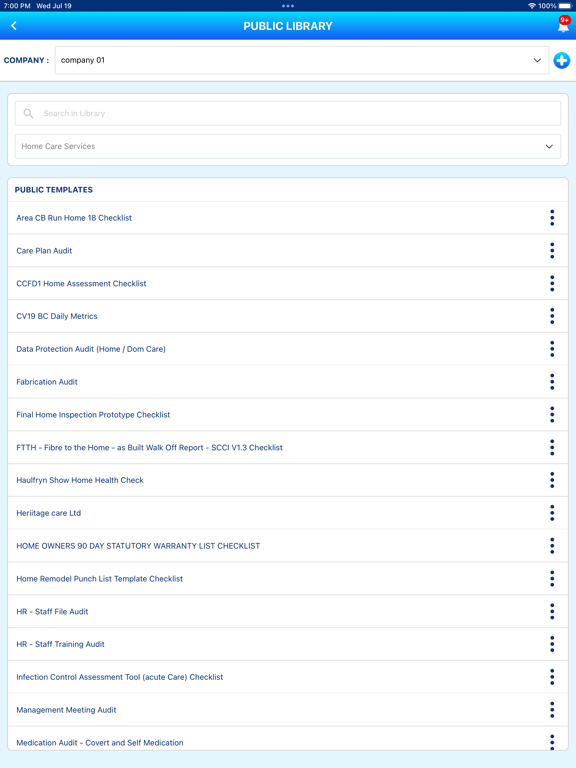576x768 pixels.
Task: Open HR - Staff Training Audit template
Action: [x=60, y=645]
